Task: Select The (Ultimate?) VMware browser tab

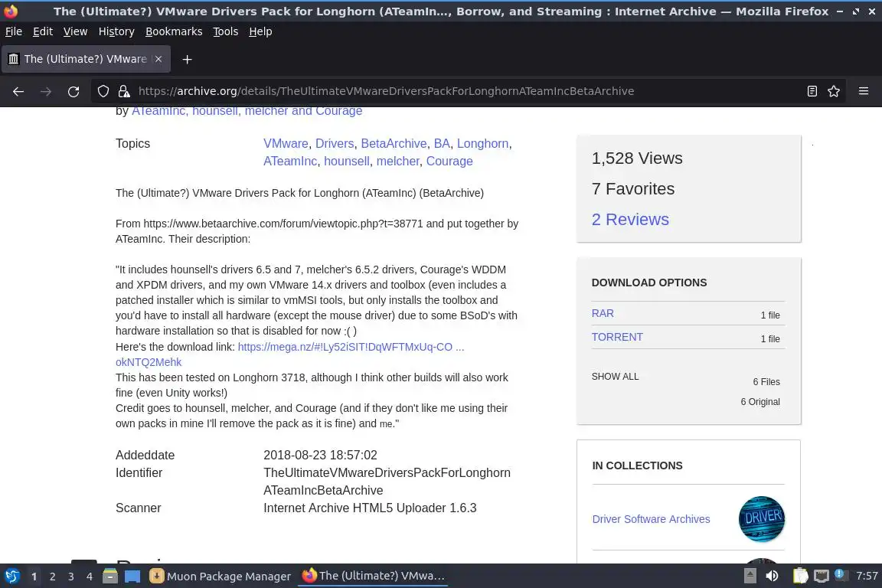Action: pos(86,59)
